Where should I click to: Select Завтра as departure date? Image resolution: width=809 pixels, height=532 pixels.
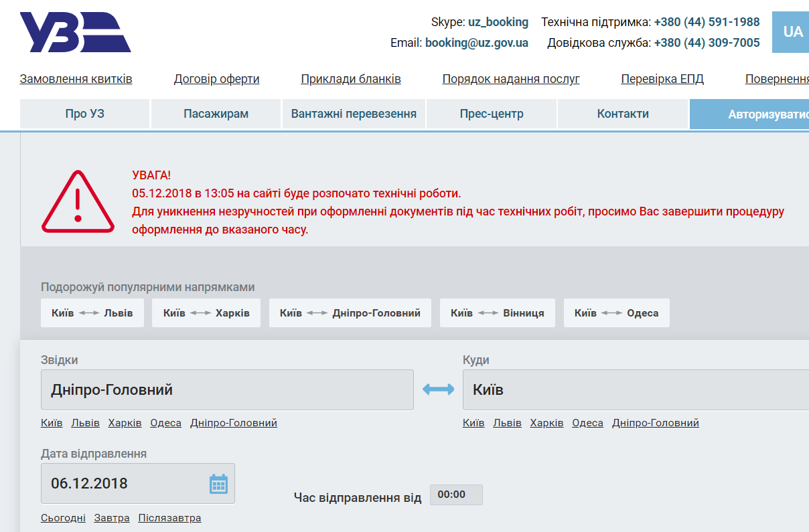[x=111, y=517]
